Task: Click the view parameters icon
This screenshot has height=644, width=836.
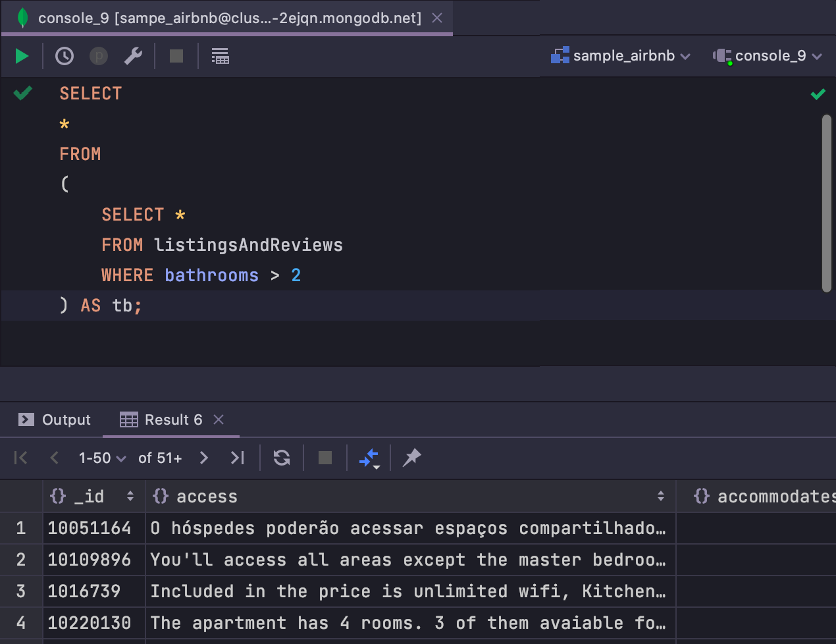Action: (x=98, y=55)
